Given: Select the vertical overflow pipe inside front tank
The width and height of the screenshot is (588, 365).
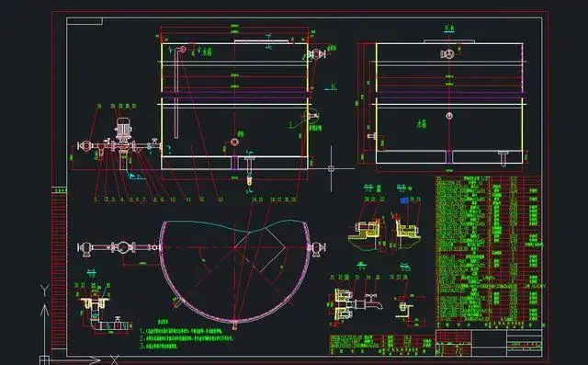Looking at the screenshot, I should pyautogui.click(x=176, y=94).
